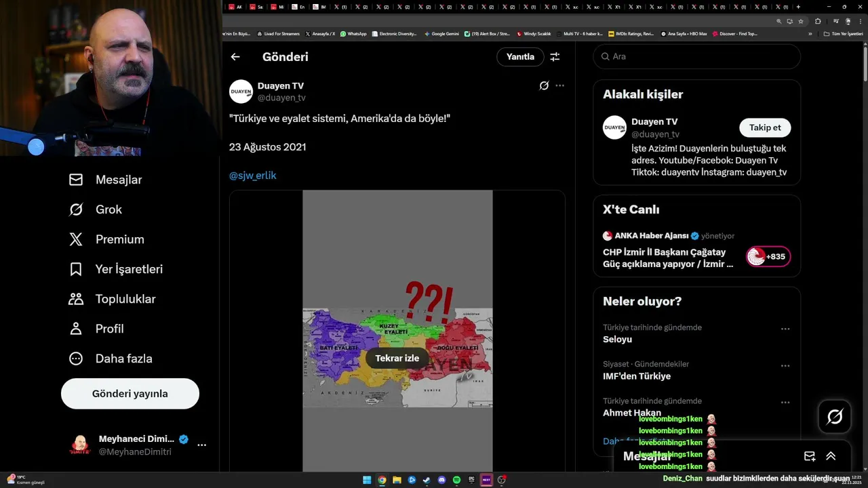Viewport: 868px width, 488px height.
Task: Switch to the 'Mi' browser tab
Action: point(277,7)
